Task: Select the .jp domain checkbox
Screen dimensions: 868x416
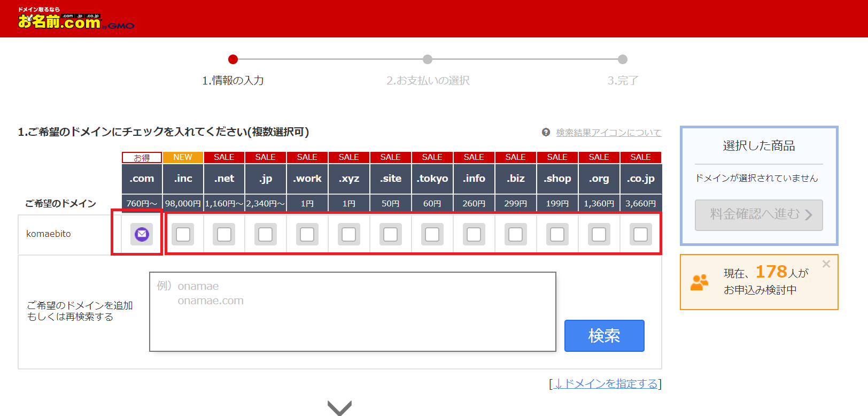Action: pos(266,234)
